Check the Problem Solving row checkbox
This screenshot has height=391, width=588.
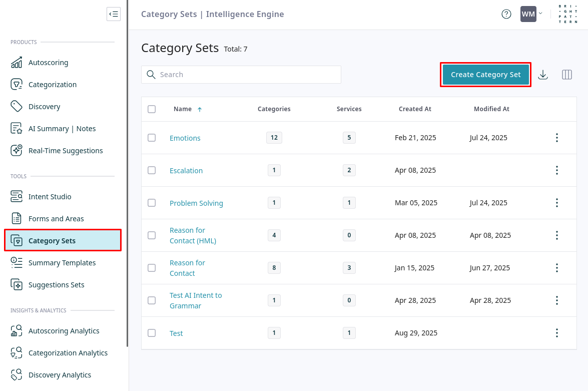[x=152, y=203]
